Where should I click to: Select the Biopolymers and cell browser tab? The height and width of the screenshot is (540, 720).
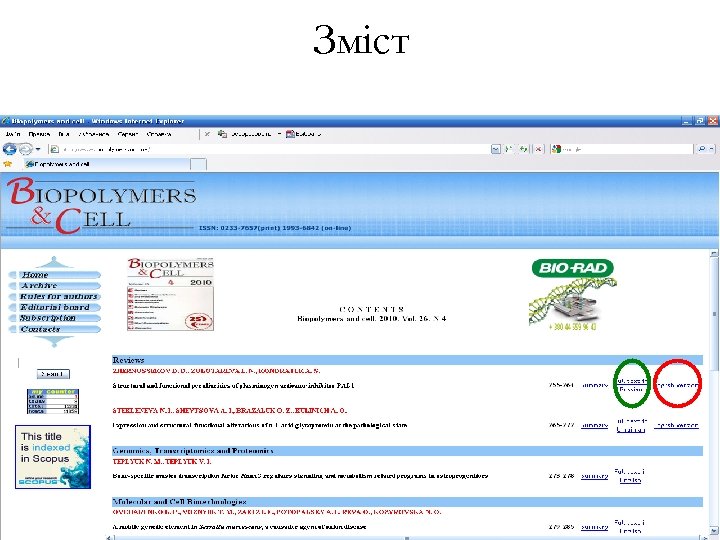click(x=106, y=164)
